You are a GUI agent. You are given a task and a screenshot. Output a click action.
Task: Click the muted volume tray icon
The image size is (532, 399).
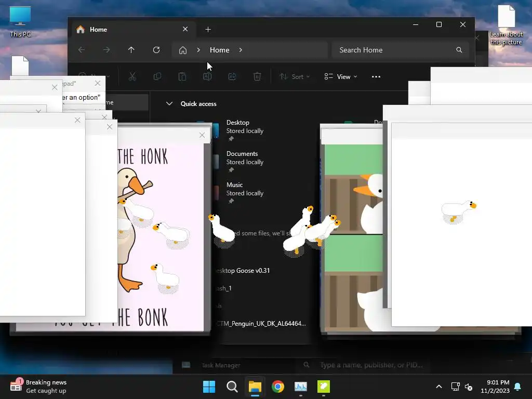tap(469, 387)
